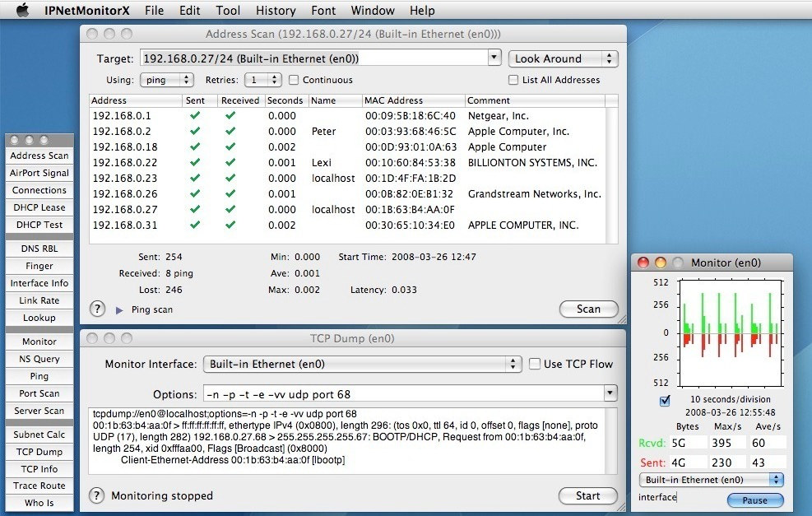
Task: Sort by the MAC Address column header
Action: [x=413, y=100]
